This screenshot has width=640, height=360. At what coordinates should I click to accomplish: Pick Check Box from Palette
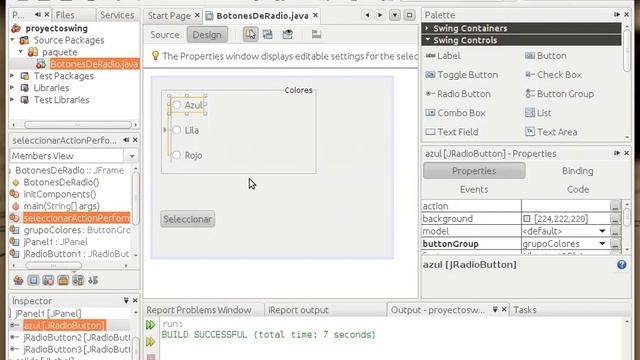point(553,75)
